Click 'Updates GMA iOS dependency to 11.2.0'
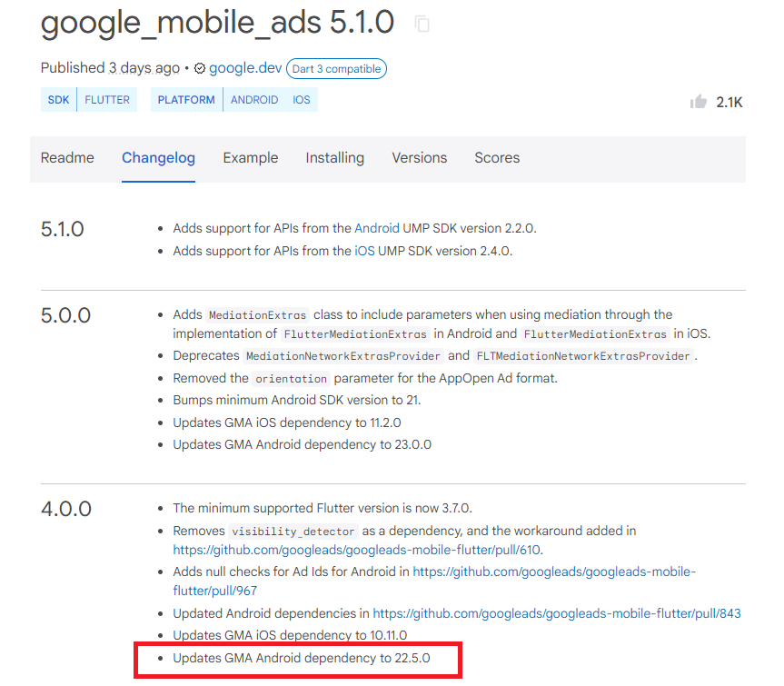Viewport: 784px width, 686px height. tap(287, 423)
